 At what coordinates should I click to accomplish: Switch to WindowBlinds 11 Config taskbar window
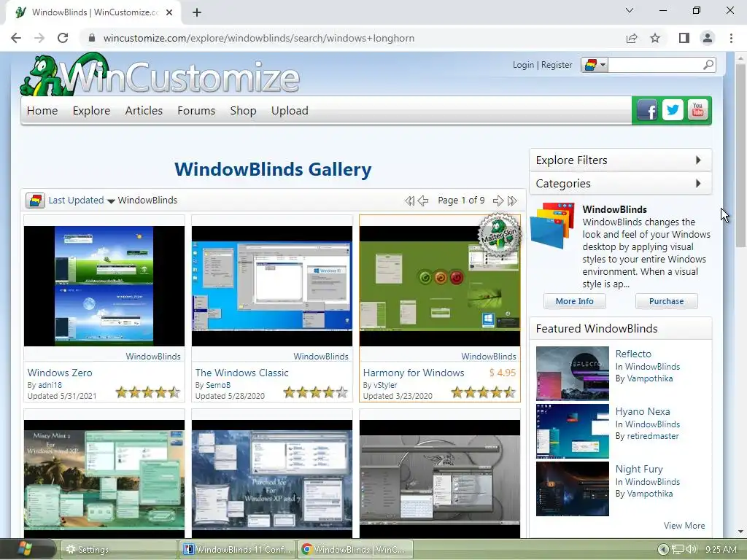pos(237,549)
